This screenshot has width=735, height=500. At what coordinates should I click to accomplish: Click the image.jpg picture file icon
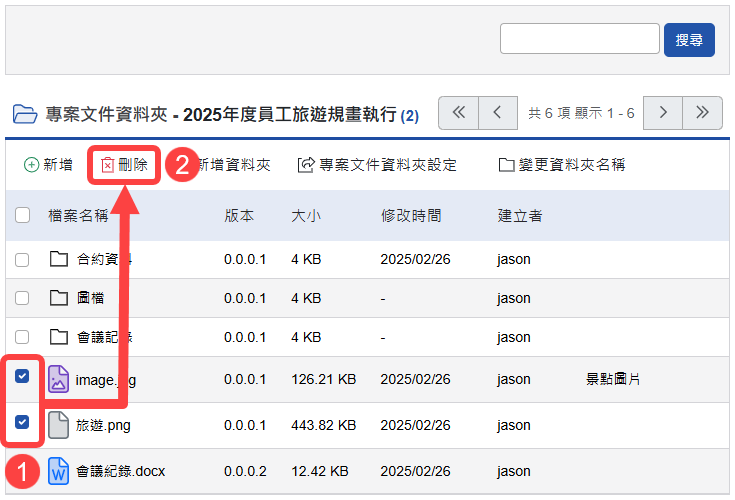tap(58, 379)
